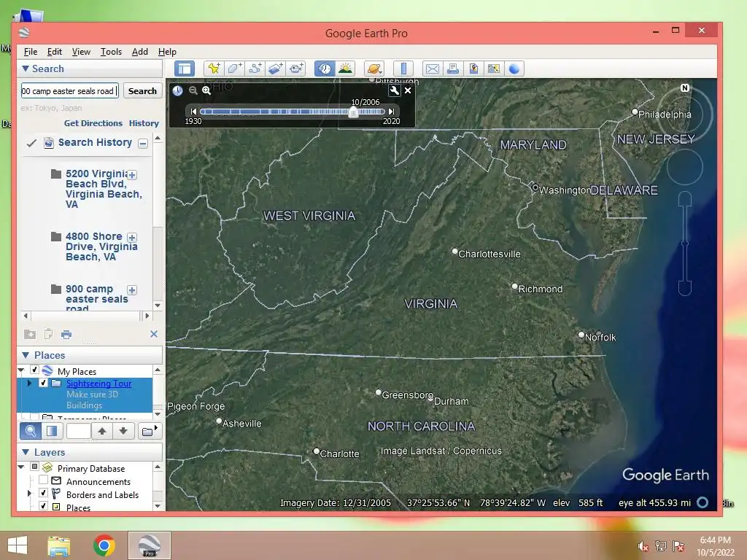Toggle the Places split view button
Viewport: 747px width, 560px height.
(52, 431)
